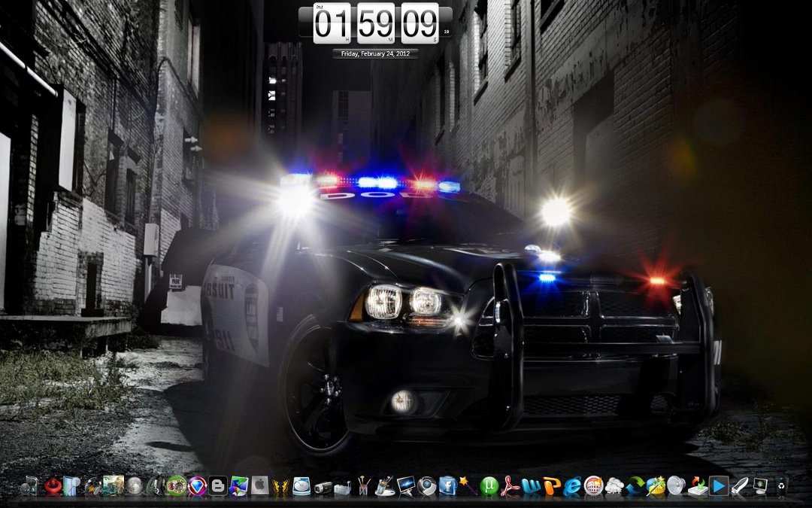Screen dimensions: 812x508
Task: Click the grey speaker volume icon
Action: pyautogui.click(x=677, y=485)
